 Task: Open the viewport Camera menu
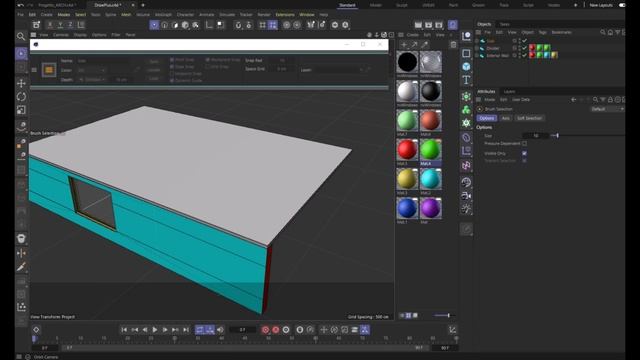60,35
